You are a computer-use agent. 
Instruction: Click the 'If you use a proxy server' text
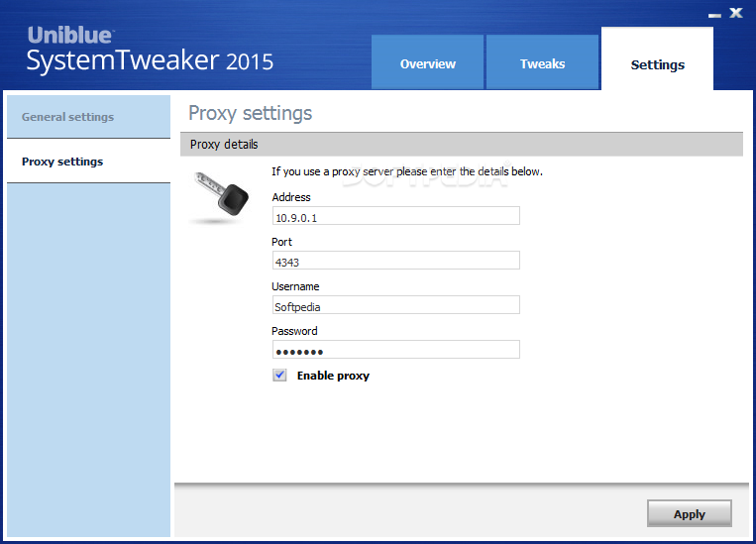[x=407, y=171]
